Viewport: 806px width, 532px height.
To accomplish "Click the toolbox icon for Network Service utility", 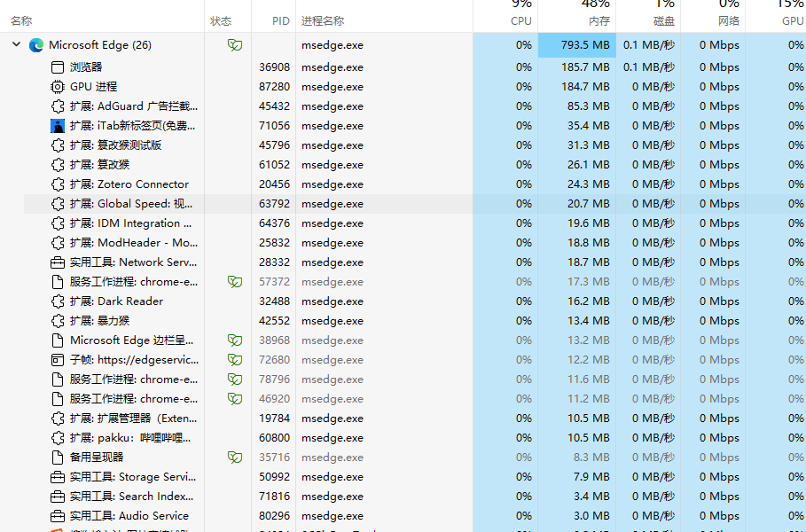I will click(x=58, y=262).
